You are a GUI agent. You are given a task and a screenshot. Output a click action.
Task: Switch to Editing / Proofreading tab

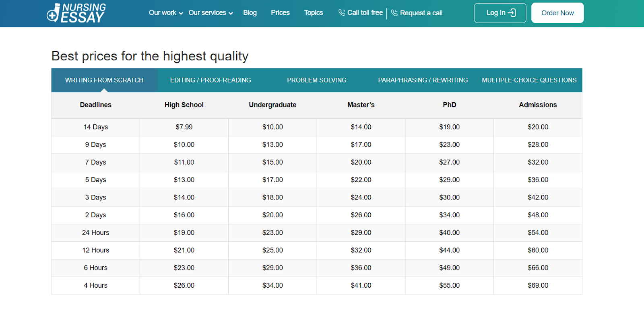click(x=211, y=80)
